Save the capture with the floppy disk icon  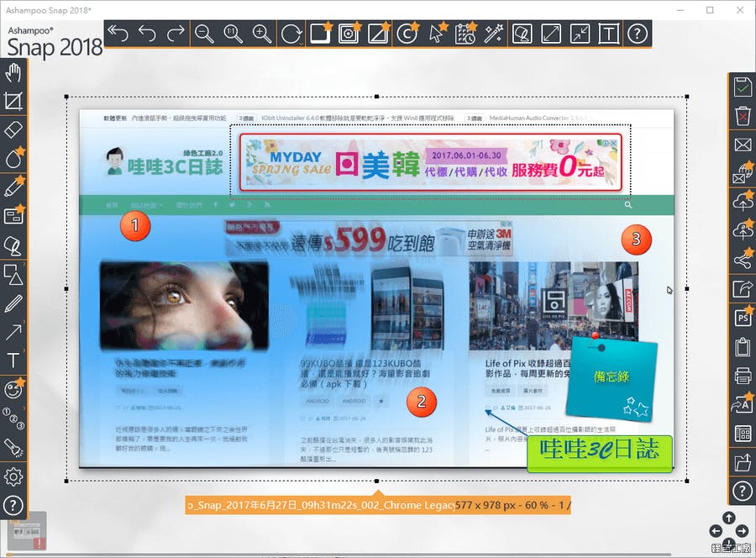coord(743,87)
